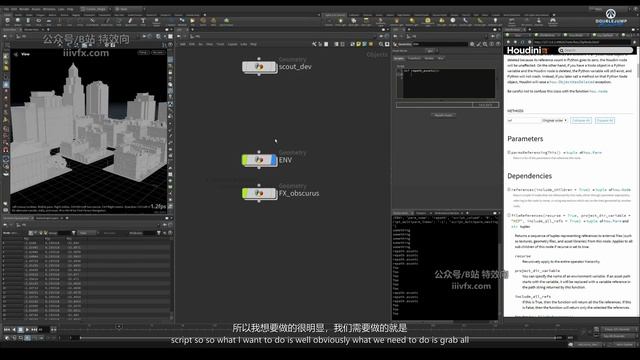Toggle the blue display flag on ENV node
Screen dimensions: 640x360
[274, 160]
